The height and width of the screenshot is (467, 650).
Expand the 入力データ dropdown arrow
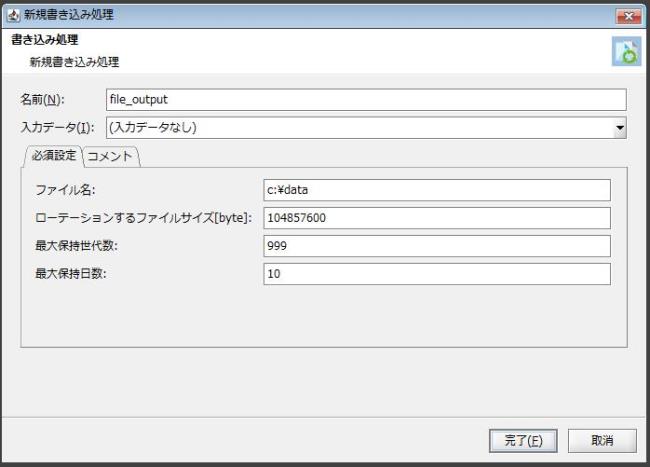619,128
